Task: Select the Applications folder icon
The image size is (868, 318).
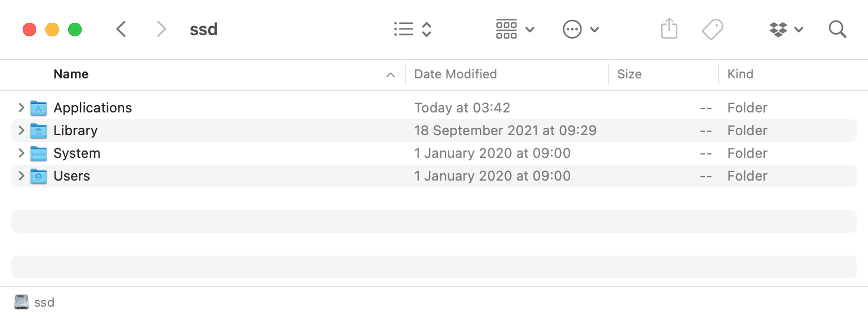Action: tap(39, 108)
